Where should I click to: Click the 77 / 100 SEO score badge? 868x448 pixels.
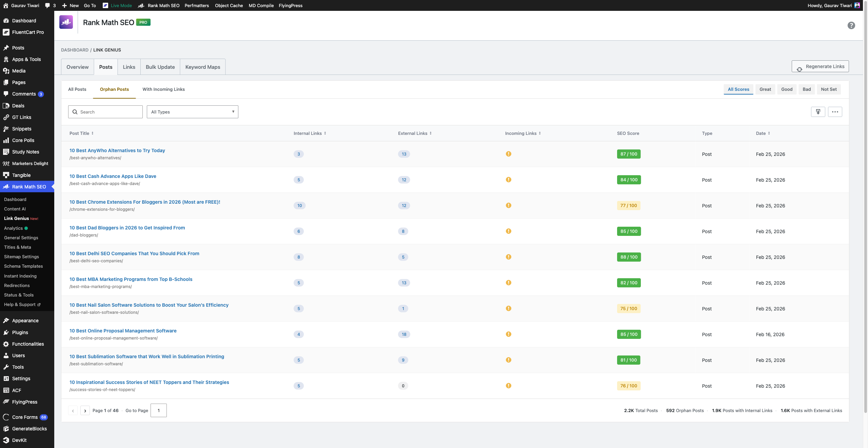(628, 205)
